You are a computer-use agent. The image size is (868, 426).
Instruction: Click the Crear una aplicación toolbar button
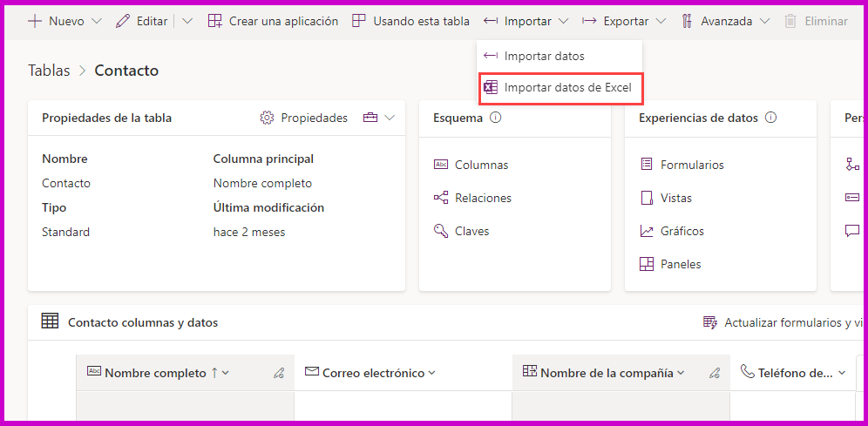pos(273,21)
